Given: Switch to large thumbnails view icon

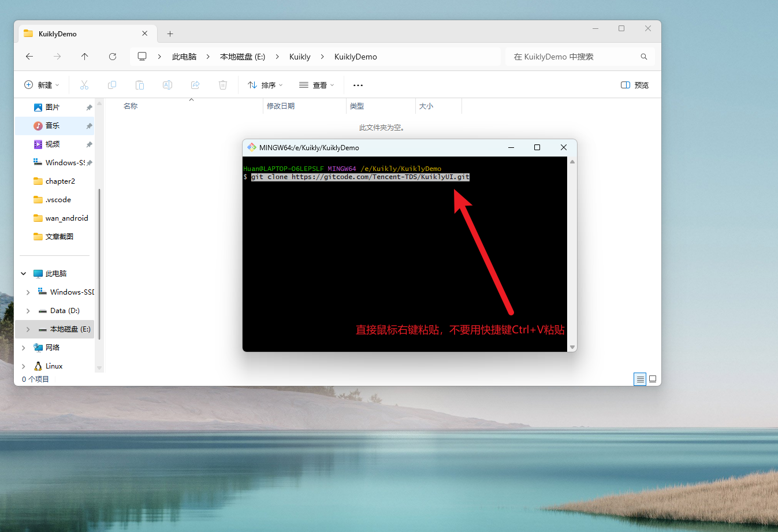Looking at the screenshot, I should (x=653, y=380).
